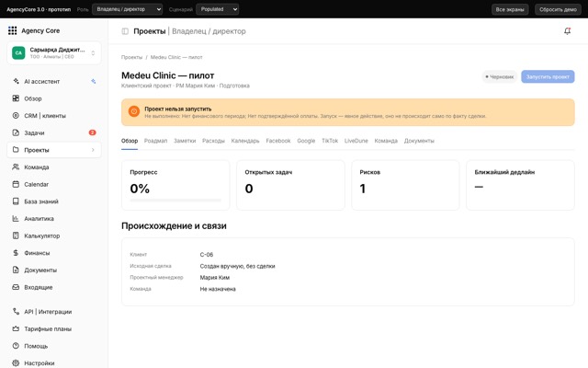This screenshot has height=368, width=588.
Task: Click the orange warning icon in banner
Action: click(x=134, y=111)
